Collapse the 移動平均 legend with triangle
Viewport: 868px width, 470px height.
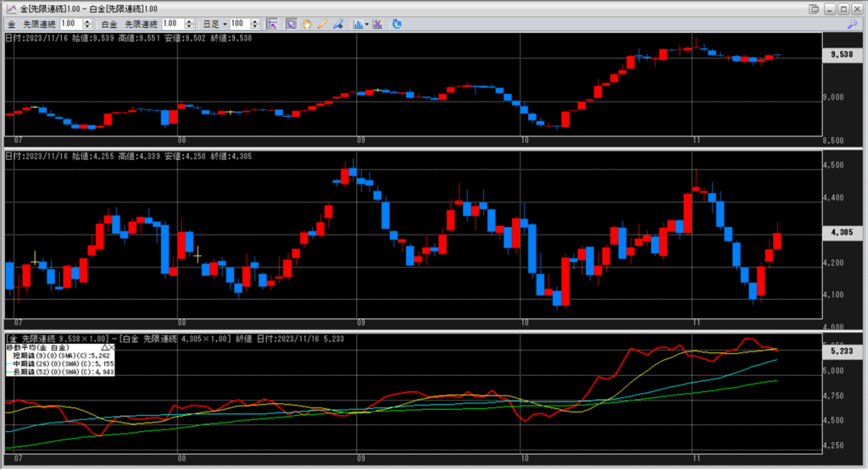click(104, 347)
